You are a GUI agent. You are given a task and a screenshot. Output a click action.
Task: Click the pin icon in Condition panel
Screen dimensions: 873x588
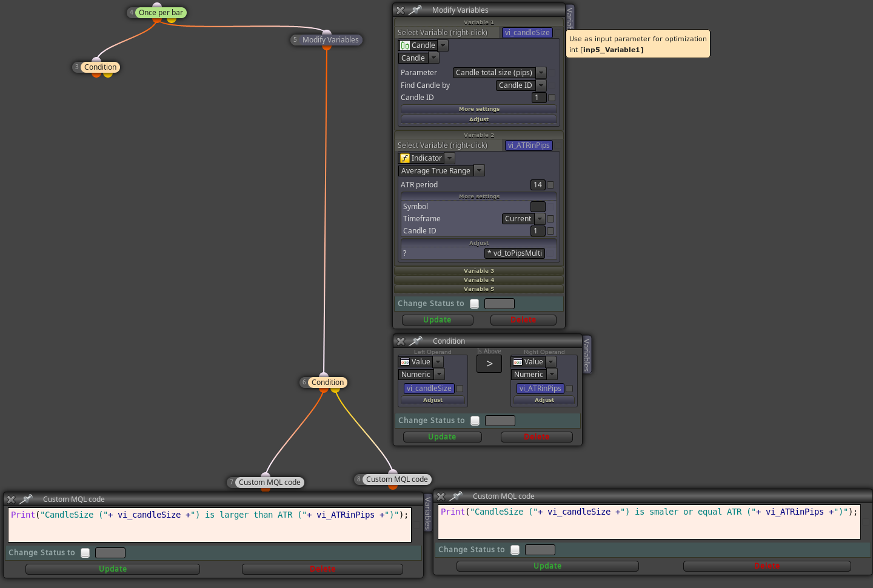tap(416, 341)
